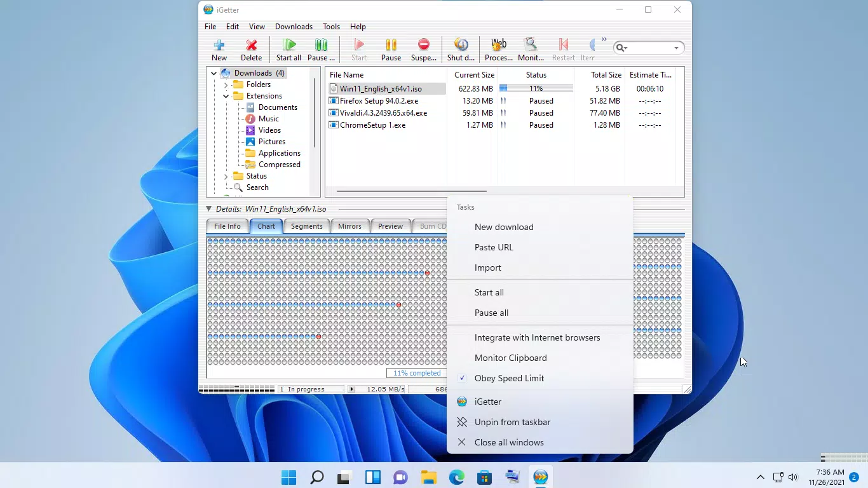Image resolution: width=868 pixels, height=488 pixels.
Task: Select the Music category in the tree
Action: click(x=268, y=119)
